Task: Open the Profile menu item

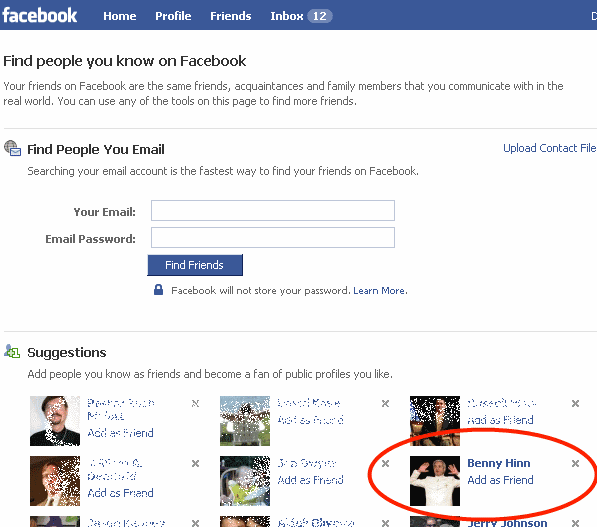Action: 173,16
